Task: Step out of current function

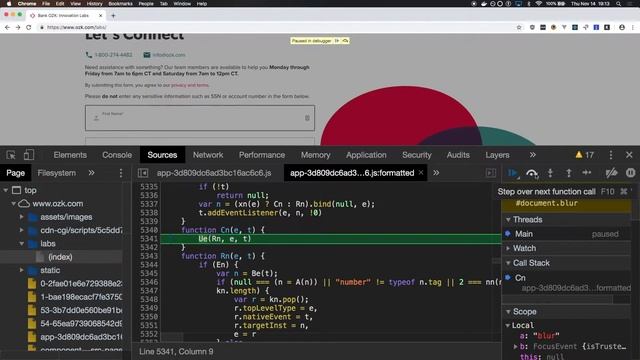Action: click(x=569, y=173)
